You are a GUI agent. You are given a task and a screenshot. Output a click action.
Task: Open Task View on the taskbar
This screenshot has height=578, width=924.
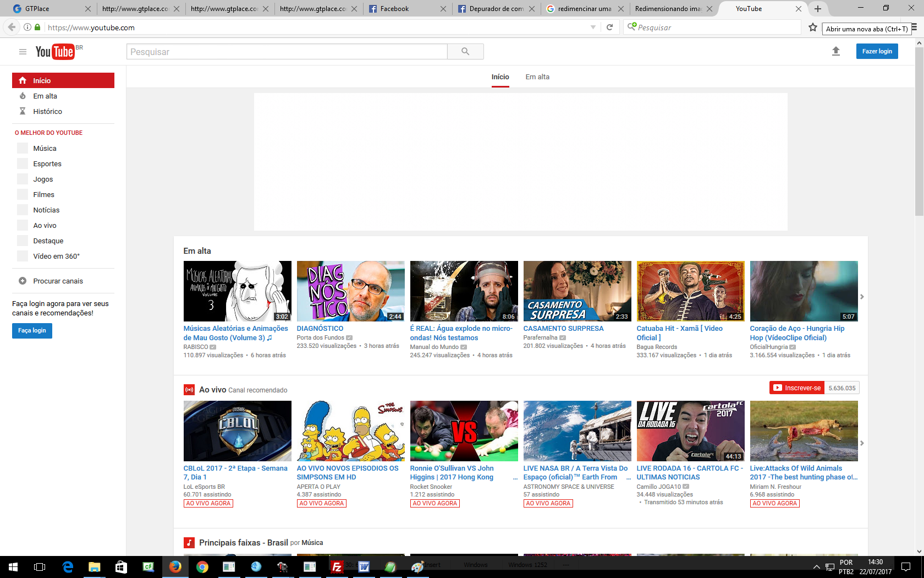(40, 566)
